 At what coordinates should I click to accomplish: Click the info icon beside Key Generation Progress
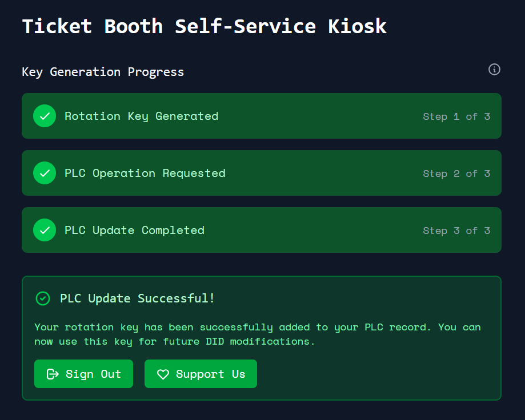[494, 70]
